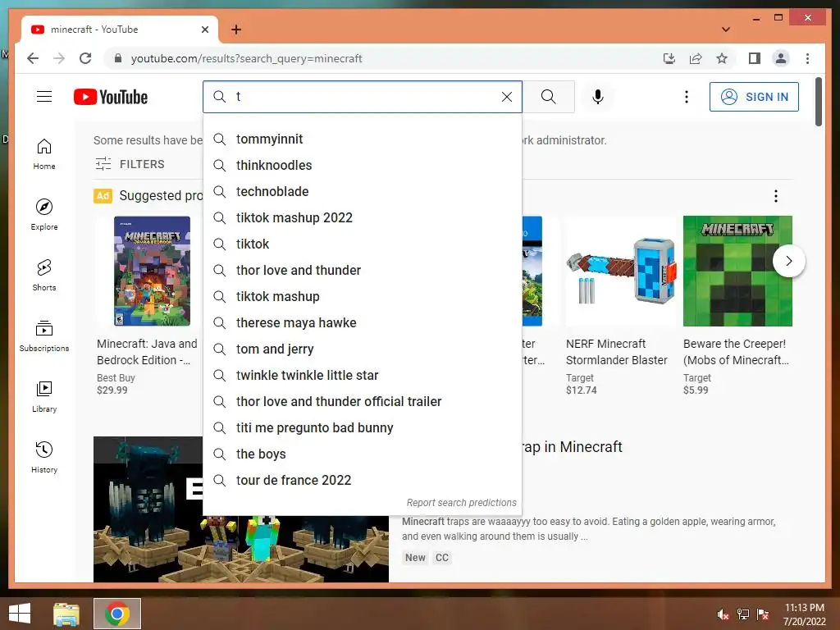Open the Chrome profile avatar
Viewport: 840px width, 630px height.
tap(781, 58)
